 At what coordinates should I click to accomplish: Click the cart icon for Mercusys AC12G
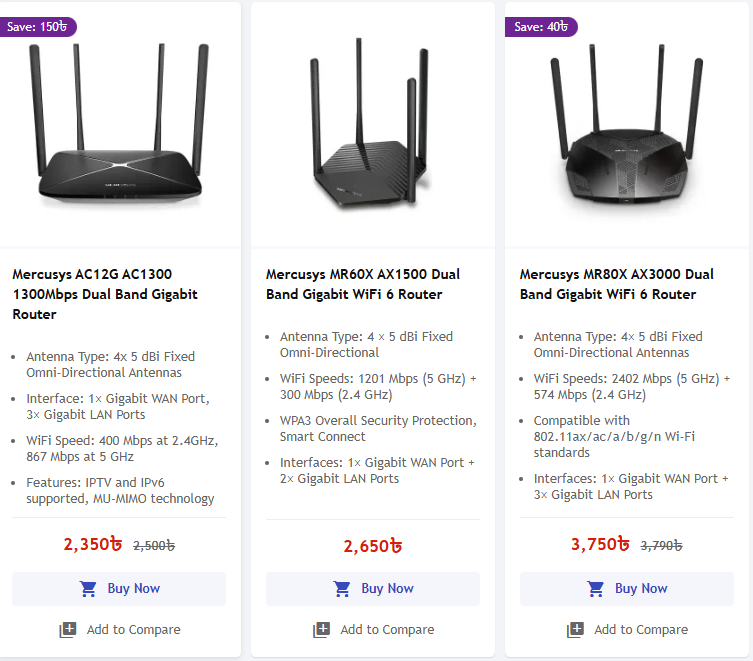click(88, 589)
